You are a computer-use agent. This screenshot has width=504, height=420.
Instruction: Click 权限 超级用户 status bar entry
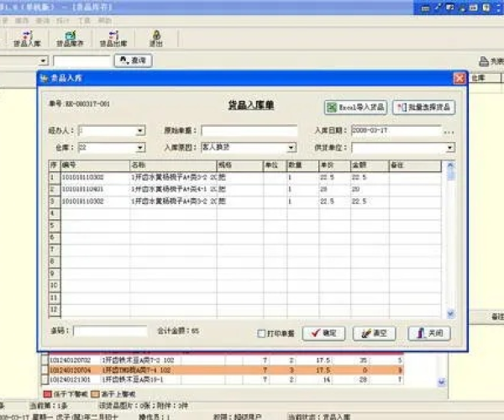click(x=237, y=417)
